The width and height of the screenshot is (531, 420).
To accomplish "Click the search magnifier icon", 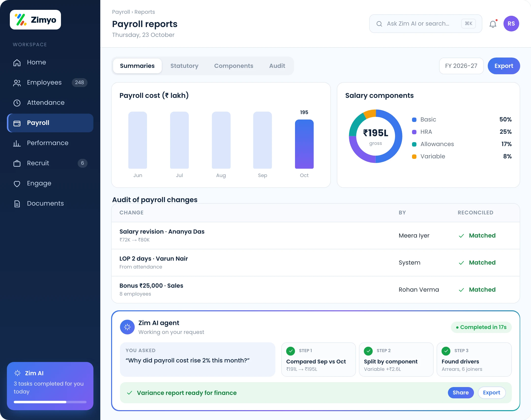I will (x=379, y=24).
